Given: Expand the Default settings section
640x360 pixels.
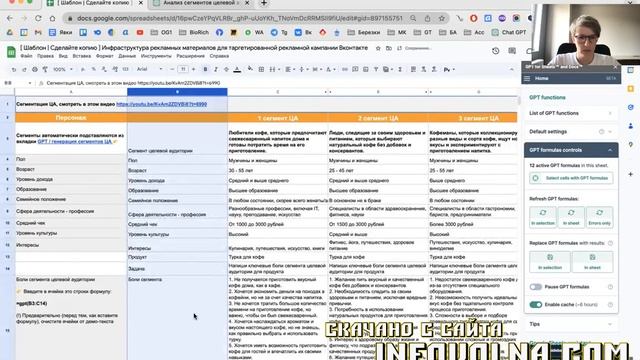Looking at the screenshot, I should 571,132.
